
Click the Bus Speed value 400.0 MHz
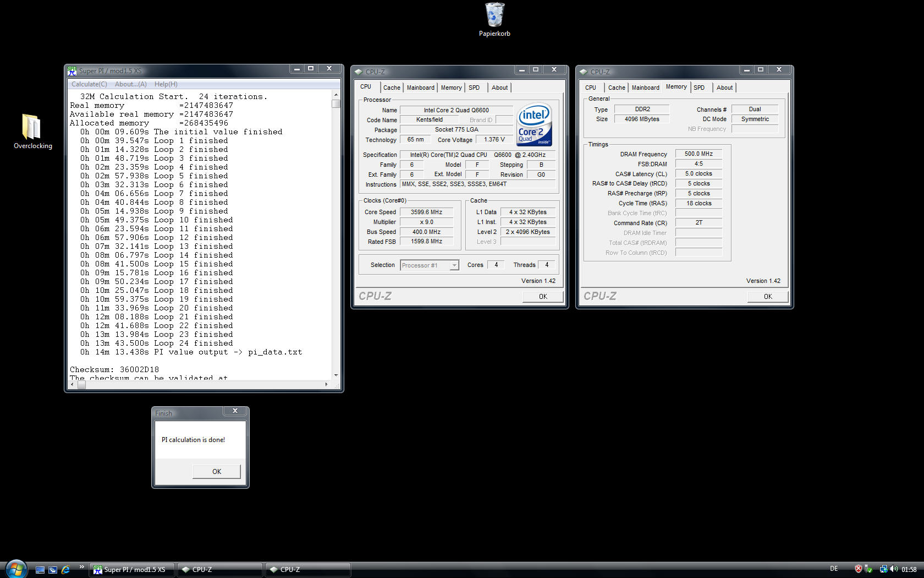click(x=426, y=232)
